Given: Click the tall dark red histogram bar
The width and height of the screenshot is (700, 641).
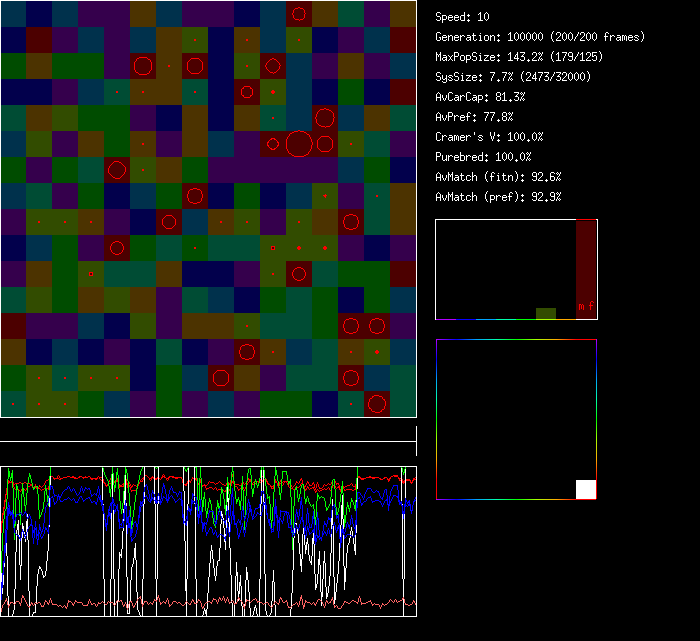Looking at the screenshot, I should (585, 265).
